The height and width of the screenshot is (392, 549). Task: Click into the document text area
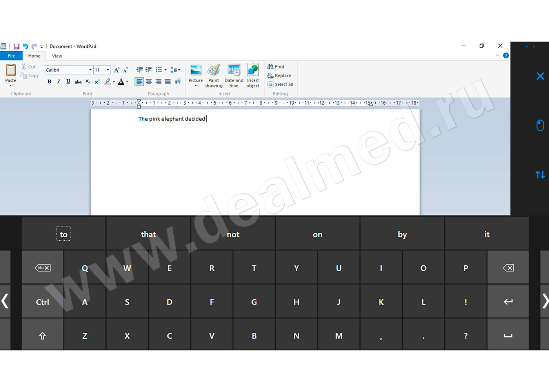(x=255, y=162)
